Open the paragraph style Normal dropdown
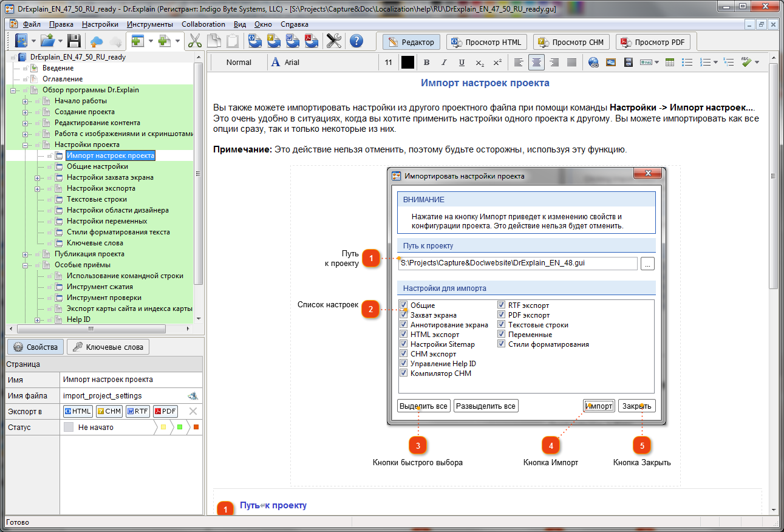 pyautogui.click(x=239, y=62)
